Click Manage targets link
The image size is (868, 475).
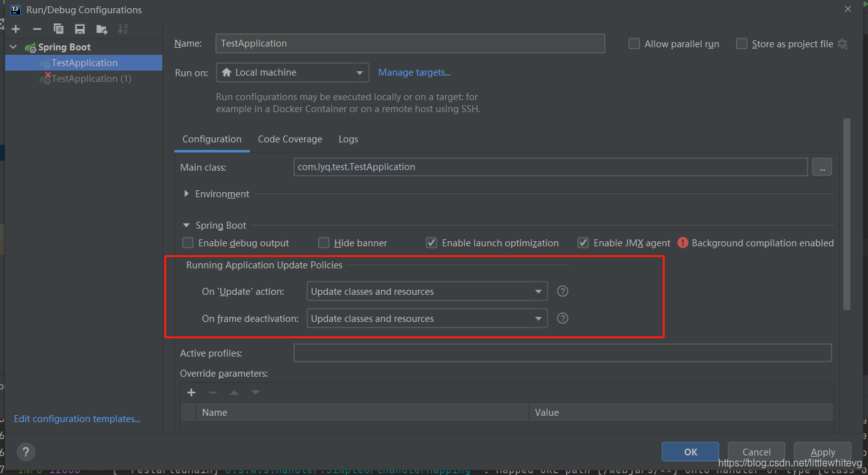pos(415,72)
